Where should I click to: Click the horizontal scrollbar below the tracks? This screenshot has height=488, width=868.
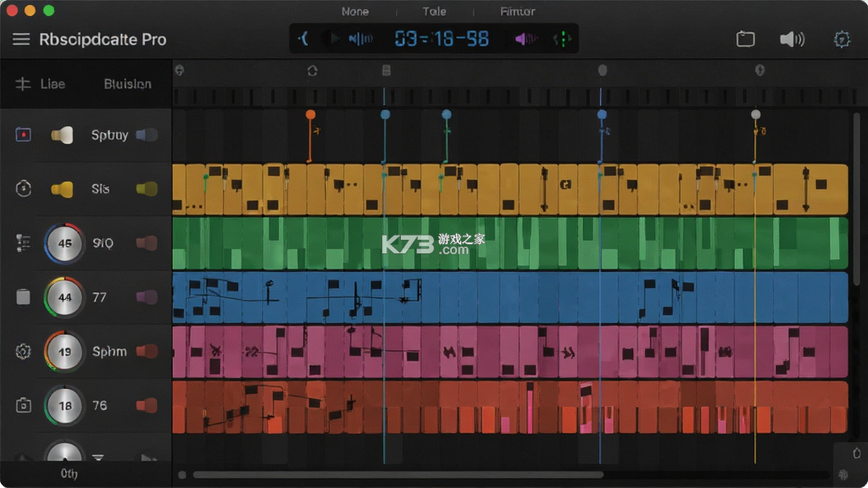(x=398, y=474)
